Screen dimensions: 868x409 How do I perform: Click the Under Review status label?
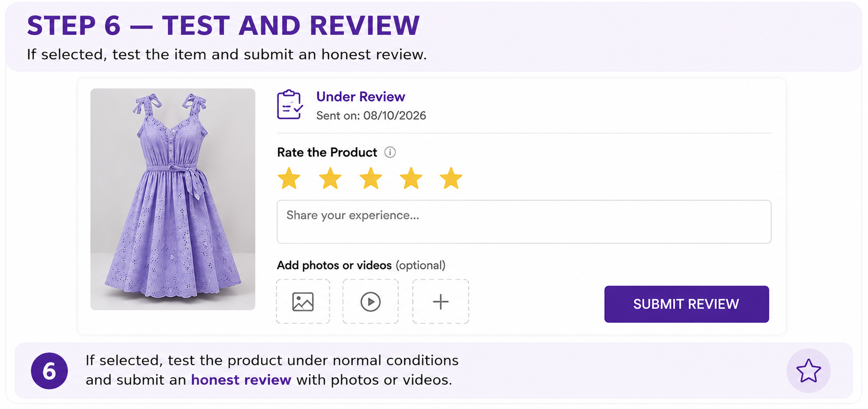pos(361,97)
